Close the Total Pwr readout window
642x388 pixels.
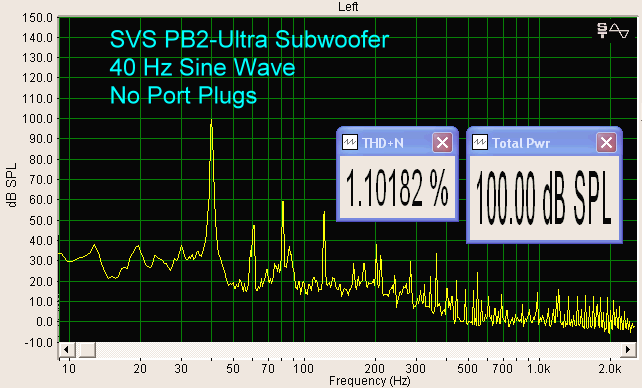pyautogui.click(x=606, y=142)
